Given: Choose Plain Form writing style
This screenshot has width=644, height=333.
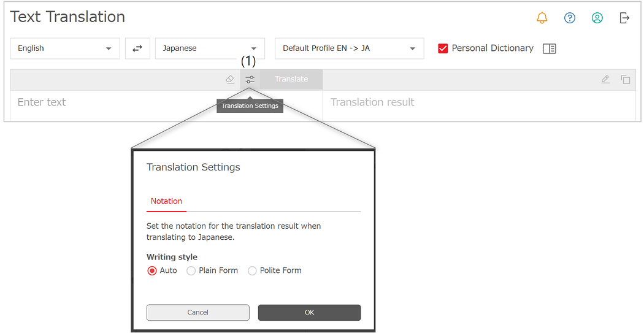Looking at the screenshot, I should [x=191, y=270].
